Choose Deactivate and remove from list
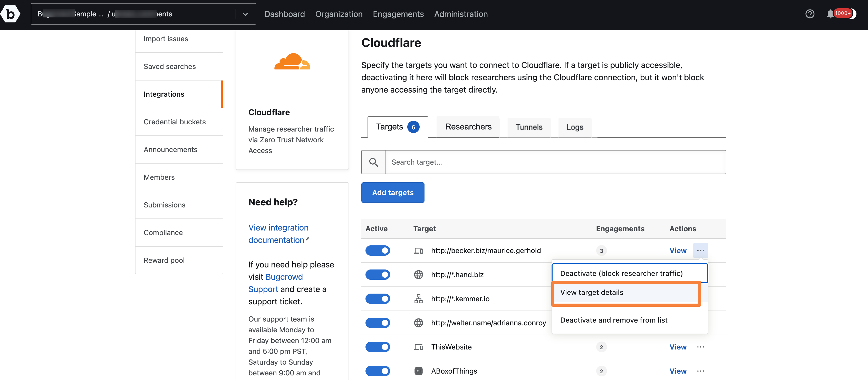The image size is (868, 380). [x=629, y=320]
